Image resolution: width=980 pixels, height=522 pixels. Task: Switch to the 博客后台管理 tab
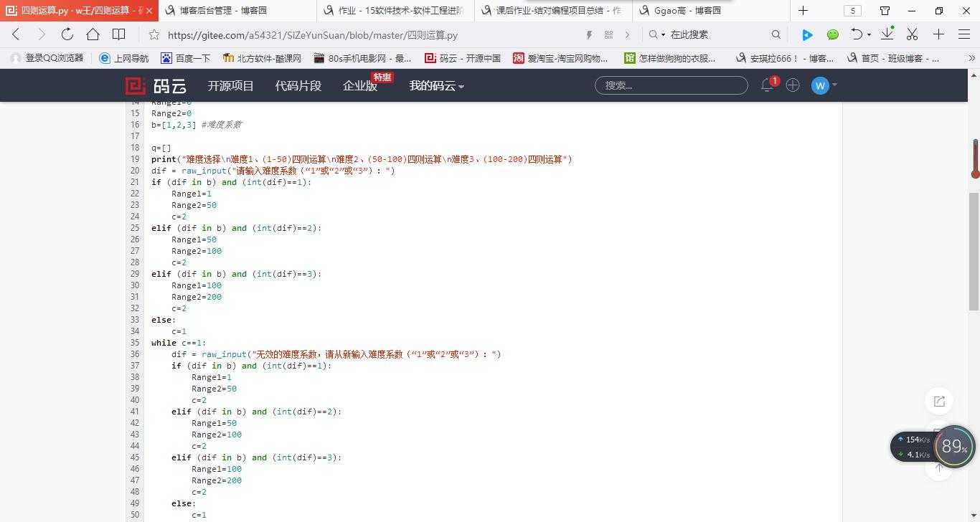pos(237,11)
